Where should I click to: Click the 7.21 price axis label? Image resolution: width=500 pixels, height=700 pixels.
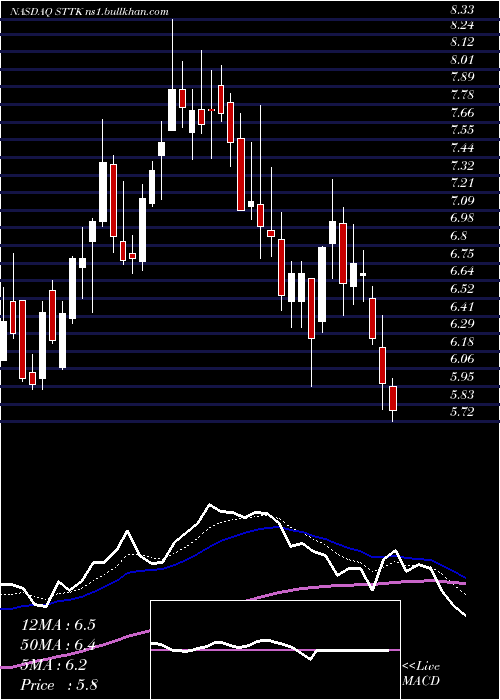tap(462, 183)
